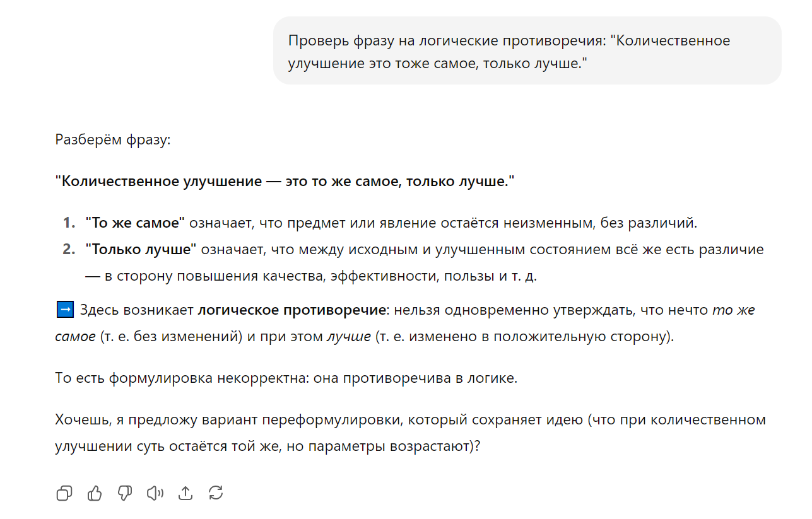
Task: Click the closing question starting "Хочешь, я предложу"
Action: click(410, 433)
